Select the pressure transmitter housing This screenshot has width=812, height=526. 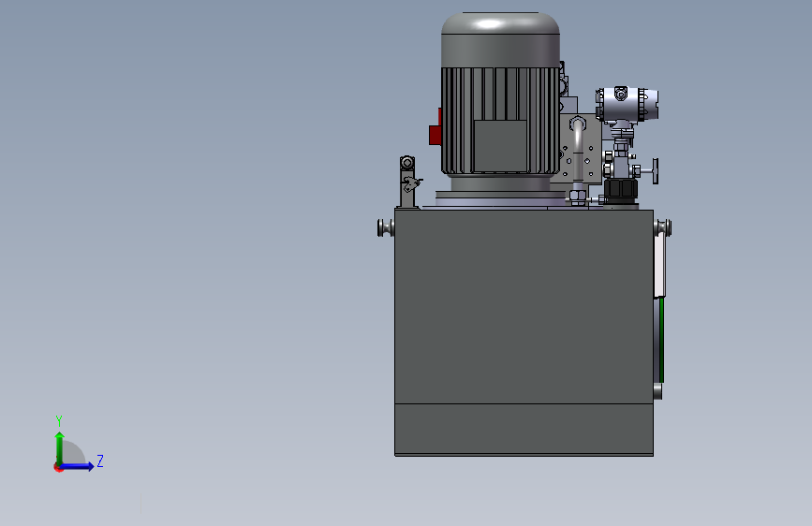coord(627,105)
